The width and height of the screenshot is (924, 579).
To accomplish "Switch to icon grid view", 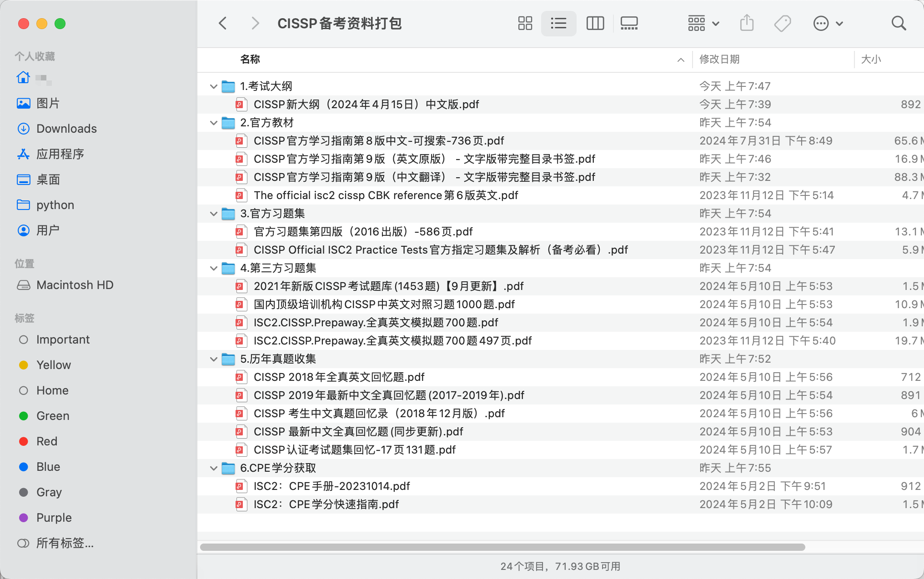I will point(525,23).
